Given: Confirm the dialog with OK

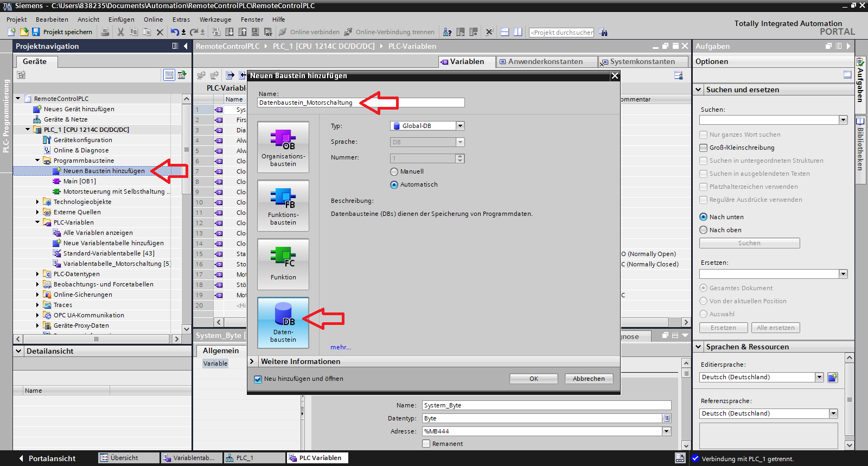Looking at the screenshot, I should tap(534, 379).
